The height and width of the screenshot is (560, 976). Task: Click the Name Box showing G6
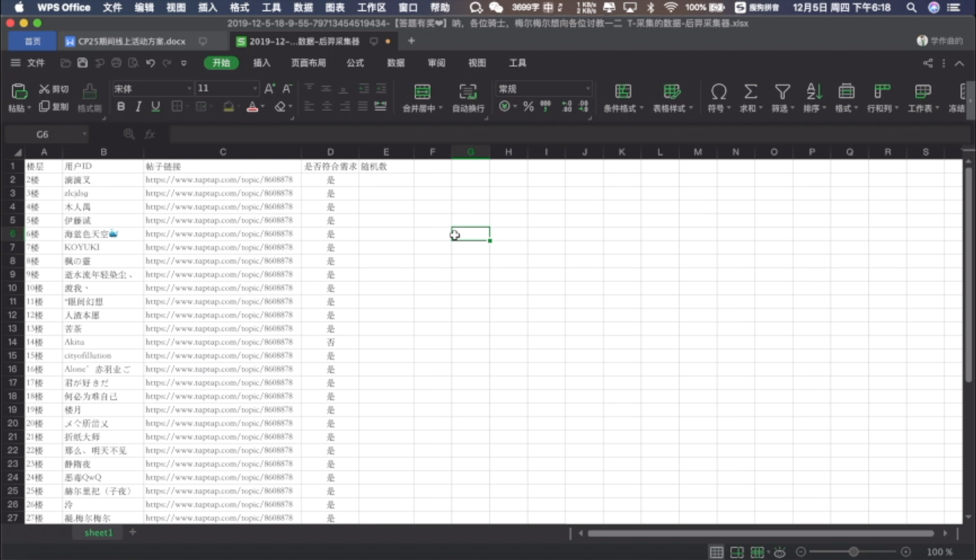[x=46, y=134]
